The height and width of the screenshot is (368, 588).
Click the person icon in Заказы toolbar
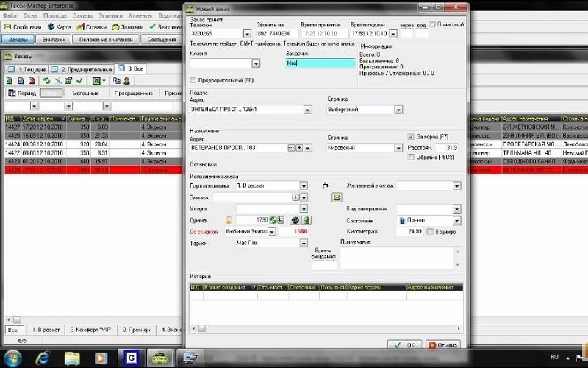pos(126,81)
